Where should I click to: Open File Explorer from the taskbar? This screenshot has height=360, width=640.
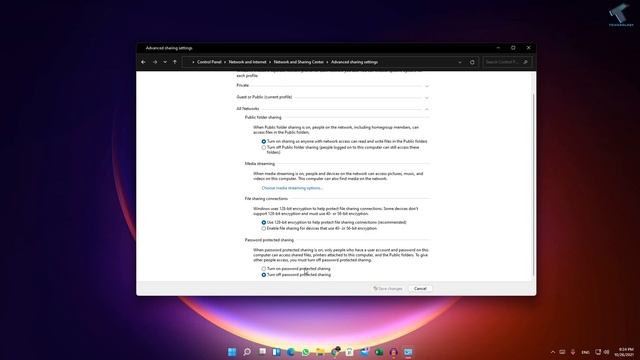(320, 352)
